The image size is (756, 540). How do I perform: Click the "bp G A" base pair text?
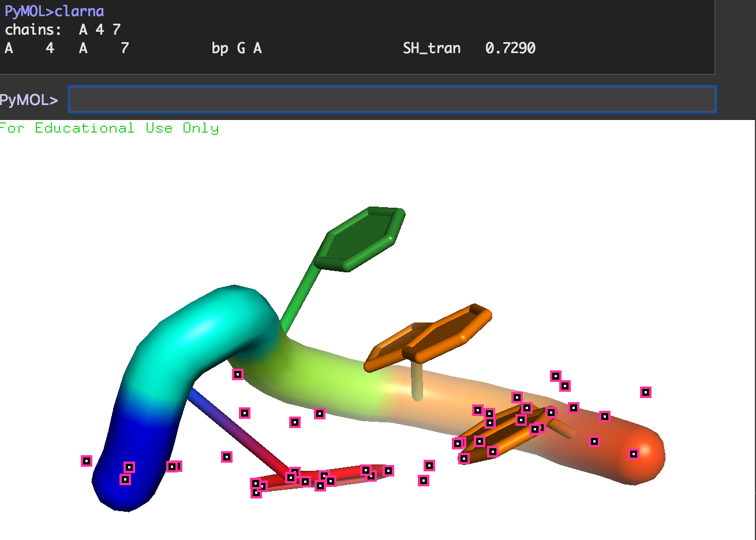click(237, 48)
